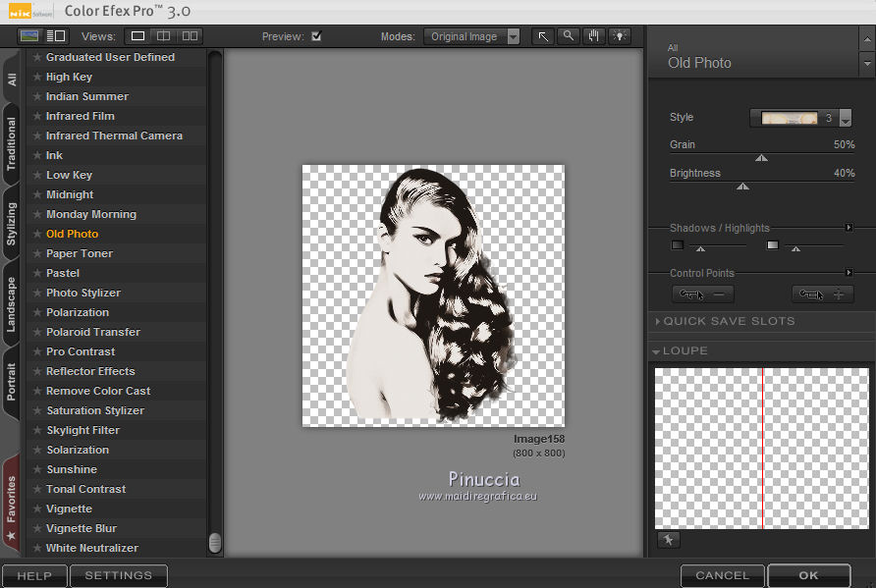Open the Style preset dropdown
The height and width of the screenshot is (588, 876).
(846, 119)
